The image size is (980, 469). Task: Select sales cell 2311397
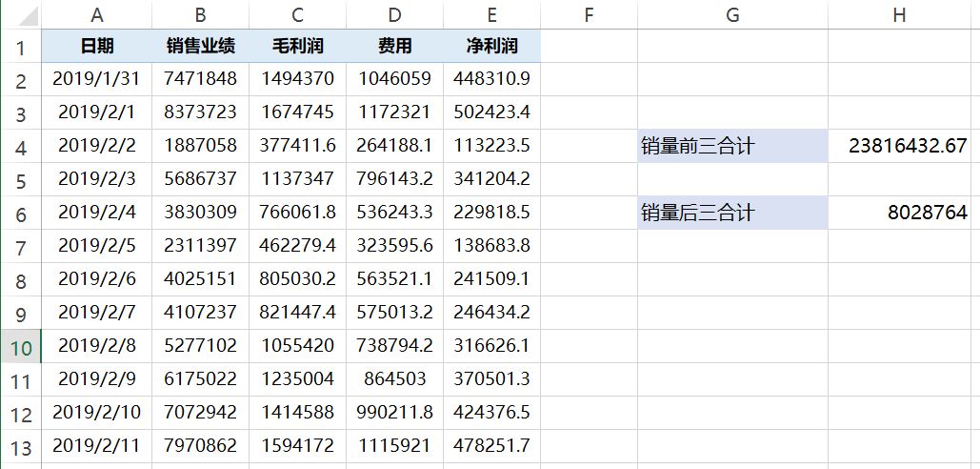(201, 246)
